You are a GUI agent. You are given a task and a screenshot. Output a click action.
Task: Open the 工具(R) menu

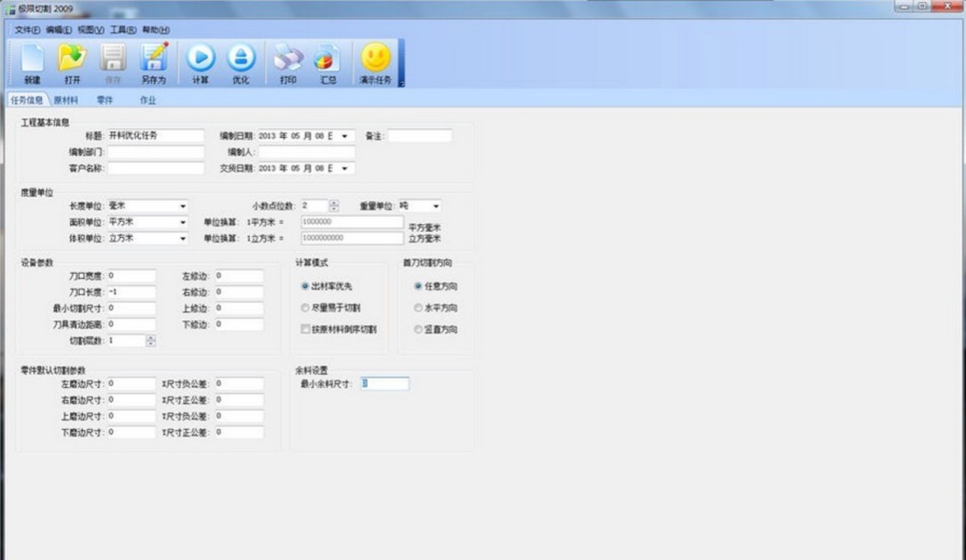tap(123, 30)
